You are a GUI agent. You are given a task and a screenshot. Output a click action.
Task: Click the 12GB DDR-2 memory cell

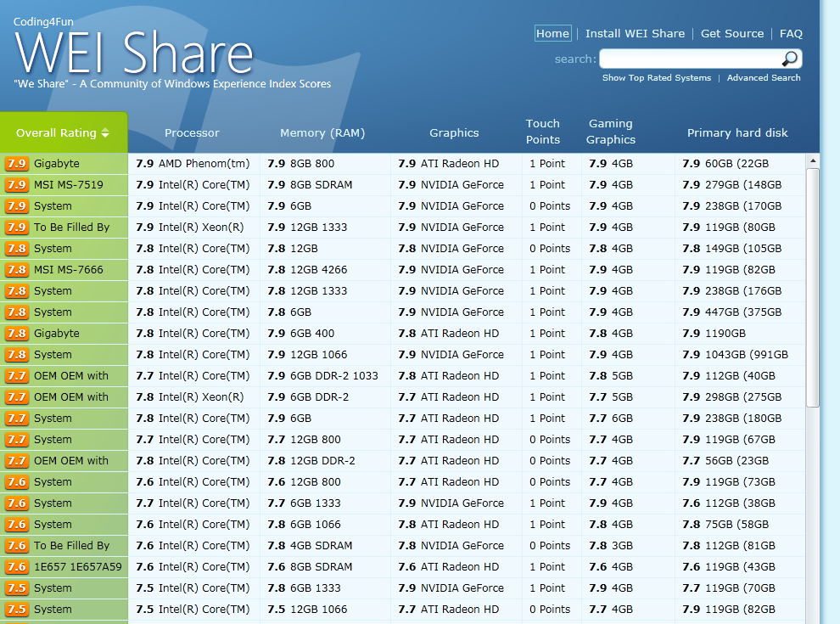(x=325, y=460)
